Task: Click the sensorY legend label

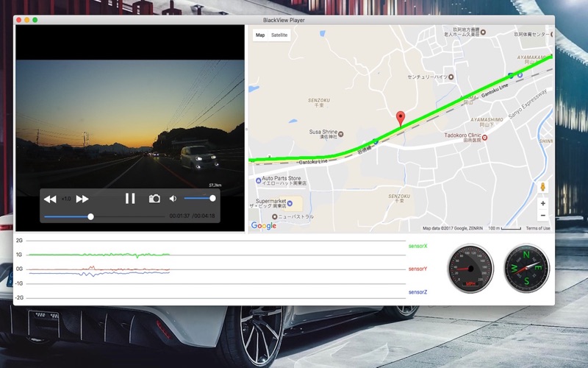Action: pyautogui.click(x=417, y=269)
